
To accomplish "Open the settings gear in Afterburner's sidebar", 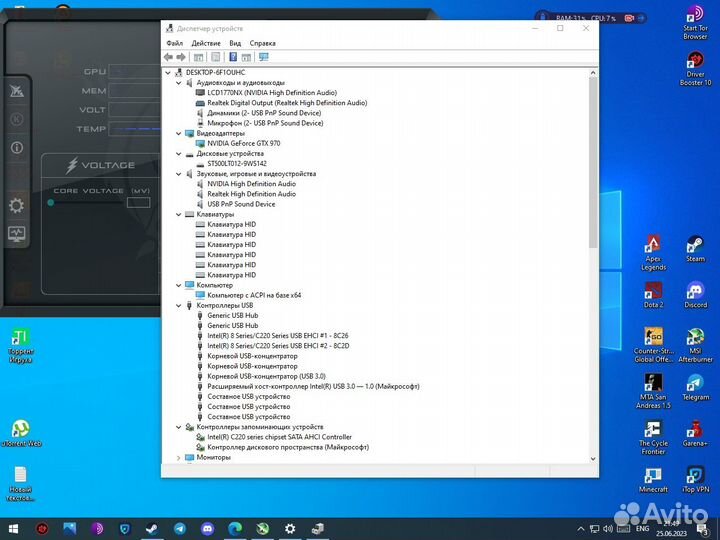I will pos(17,205).
